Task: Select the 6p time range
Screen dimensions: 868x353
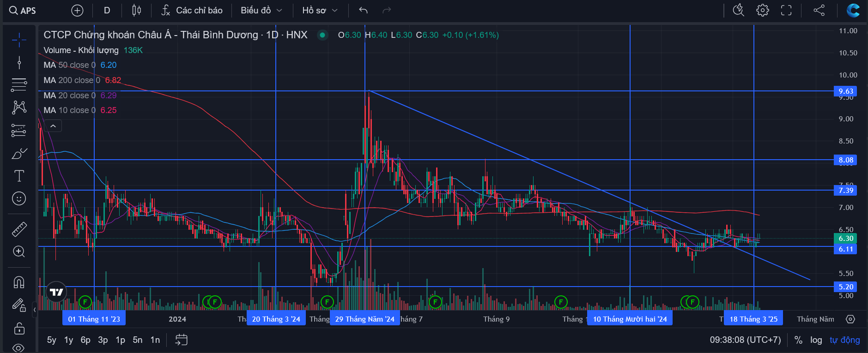Action: pos(85,340)
